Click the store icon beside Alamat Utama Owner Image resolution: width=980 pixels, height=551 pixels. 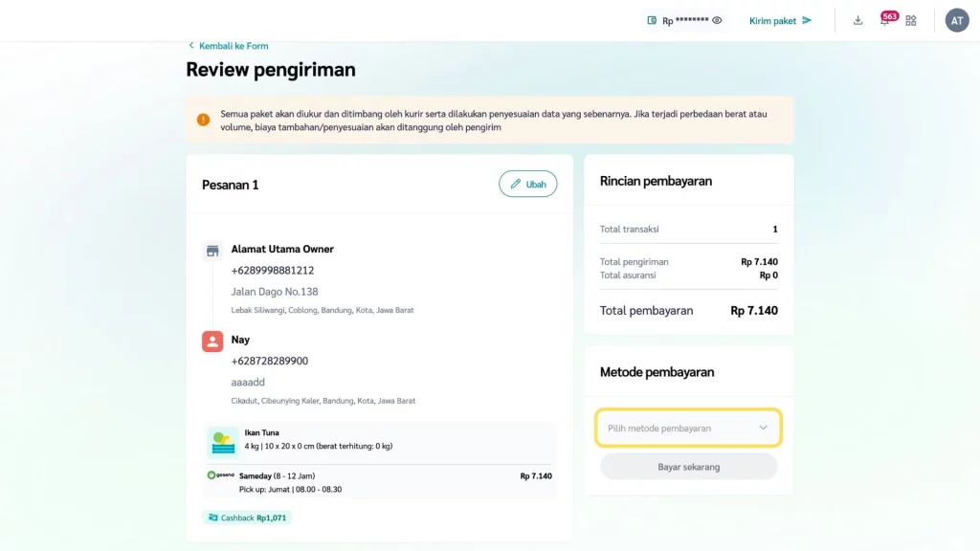(212, 251)
